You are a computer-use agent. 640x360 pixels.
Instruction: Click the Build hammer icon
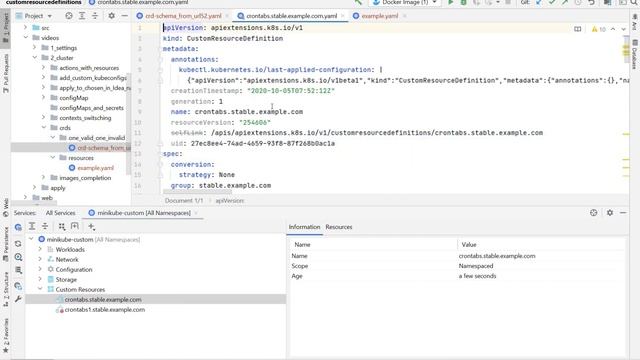tap(358, 2)
